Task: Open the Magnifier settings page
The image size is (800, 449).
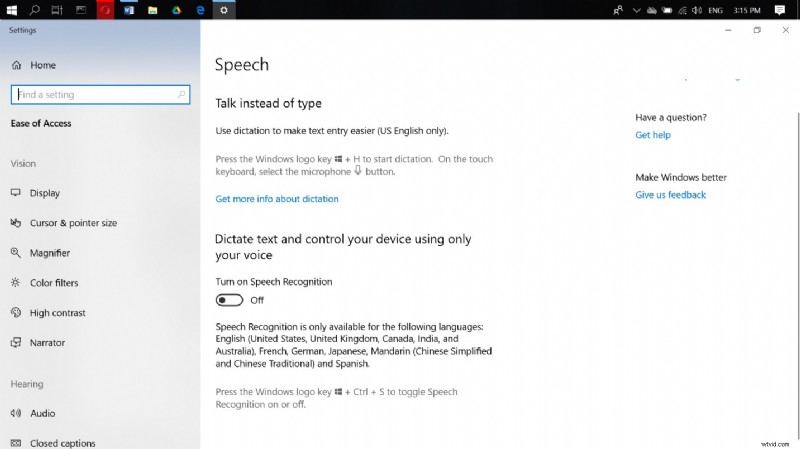Action: tap(40, 253)
